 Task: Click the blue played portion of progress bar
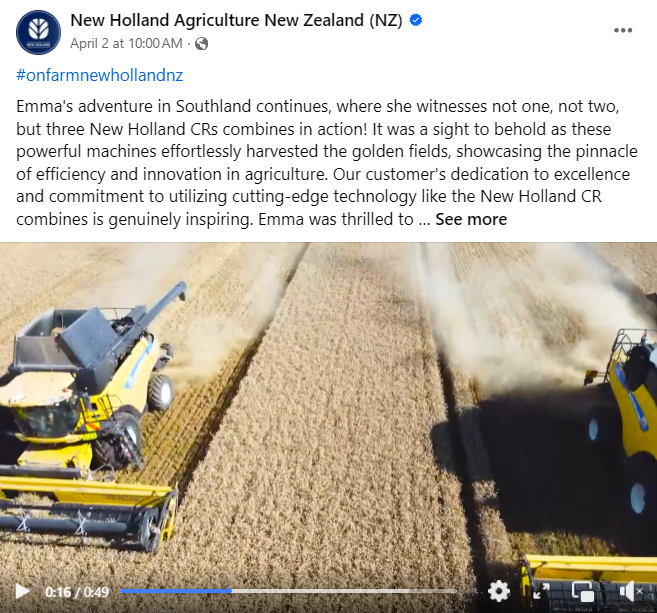coord(176,591)
